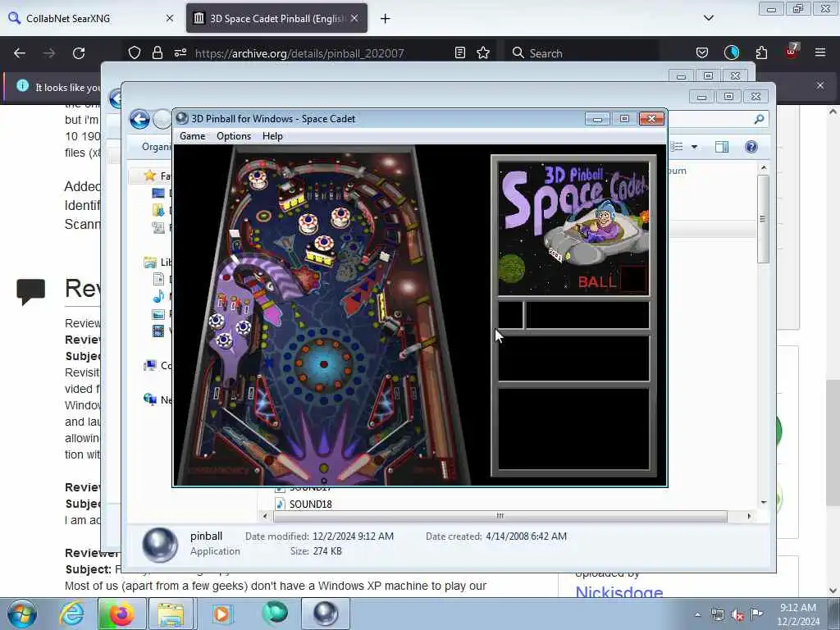The height and width of the screenshot is (630, 840).
Task: Click the 3D Pinball taskbar button
Action: [325, 614]
